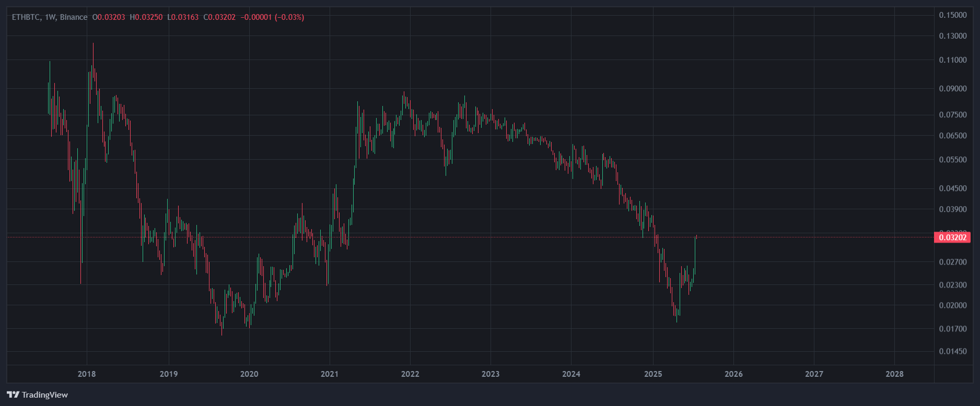The height and width of the screenshot is (406, 980).
Task: Click the 0.06500 price axis label
Action: coord(953,136)
